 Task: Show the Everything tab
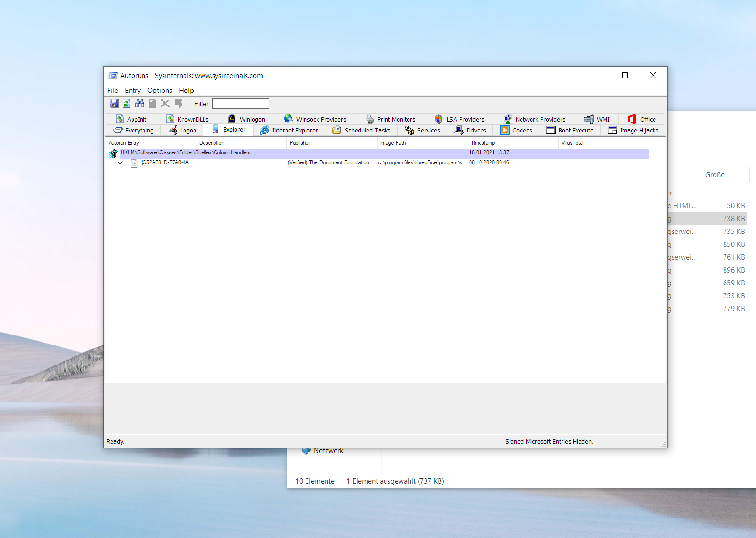click(133, 130)
